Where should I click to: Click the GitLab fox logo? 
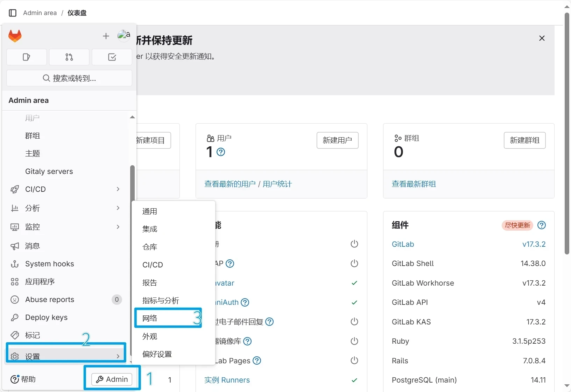pos(15,36)
